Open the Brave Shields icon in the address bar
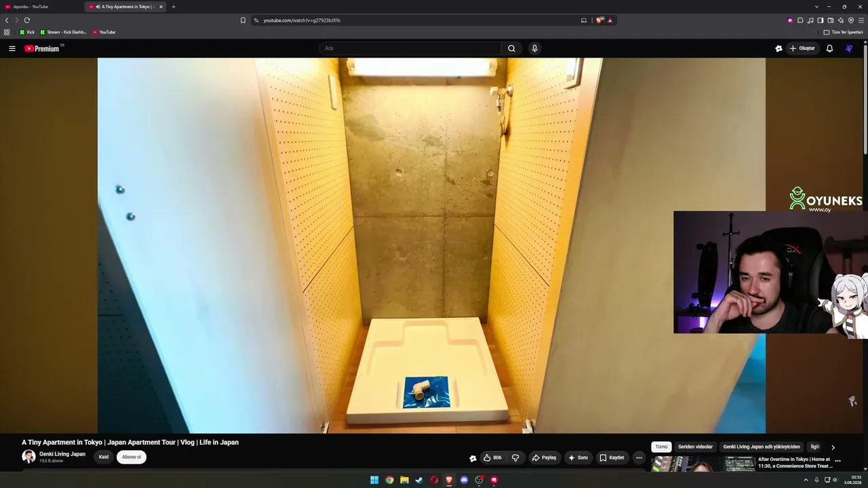Image resolution: width=868 pixels, height=488 pixels. pos(599,20)
